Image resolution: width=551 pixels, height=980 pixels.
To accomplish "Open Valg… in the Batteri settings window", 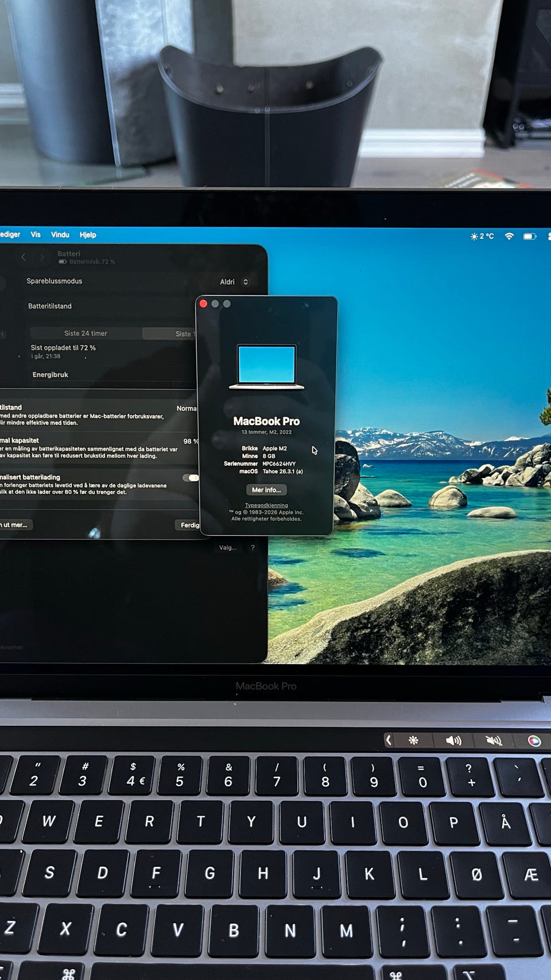I will tap(228, 548).
